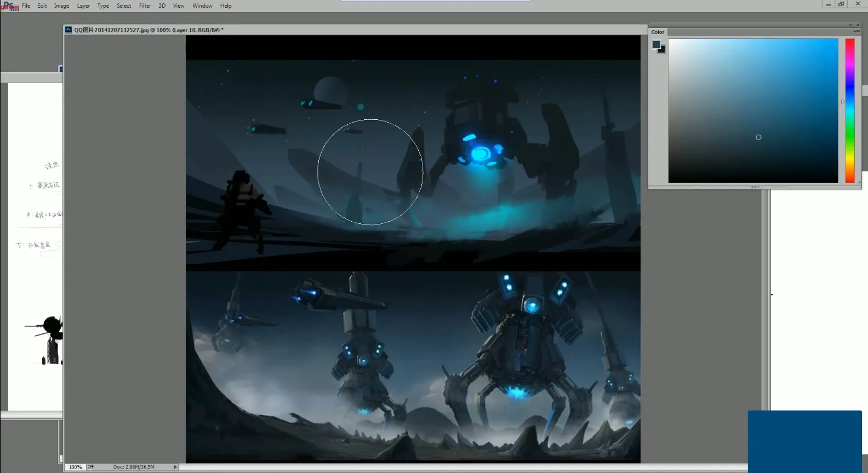Open the Type menu
Viewport: 868px width, 473px height.
pyautogui.click(x=103, y=5)
